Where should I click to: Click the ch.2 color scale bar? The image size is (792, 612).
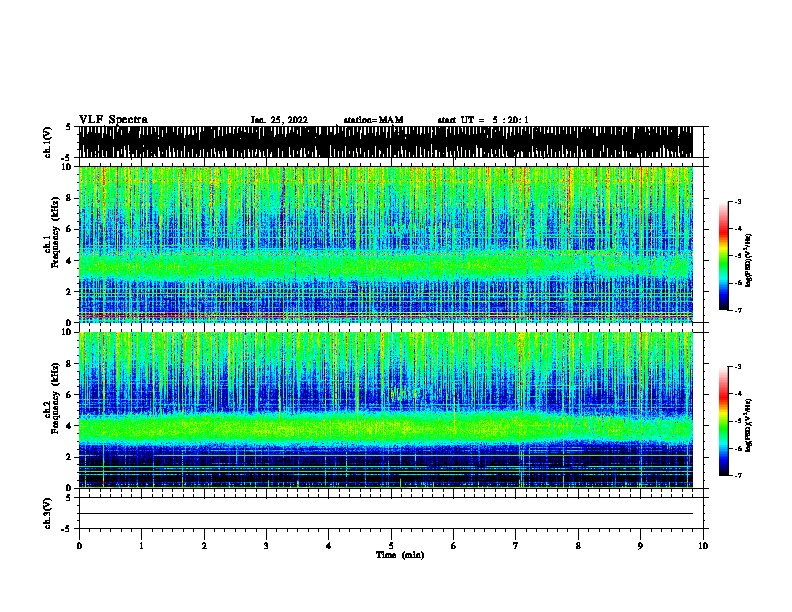[724, 421]
